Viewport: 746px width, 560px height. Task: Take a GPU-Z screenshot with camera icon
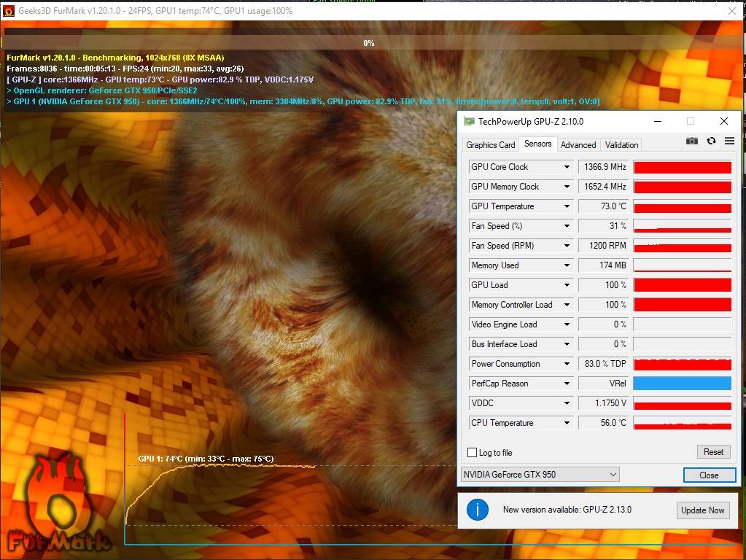pos(692,141)
